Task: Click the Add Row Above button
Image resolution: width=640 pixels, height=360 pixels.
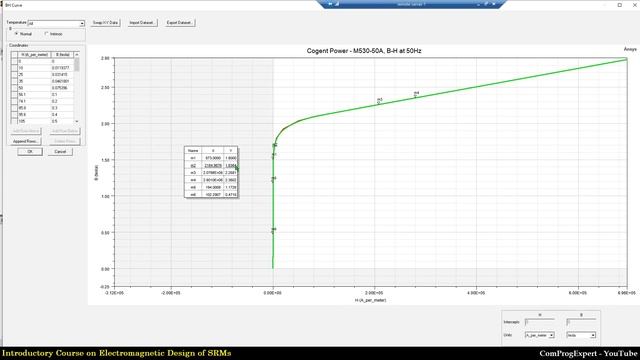Action: tap(26, 131)
